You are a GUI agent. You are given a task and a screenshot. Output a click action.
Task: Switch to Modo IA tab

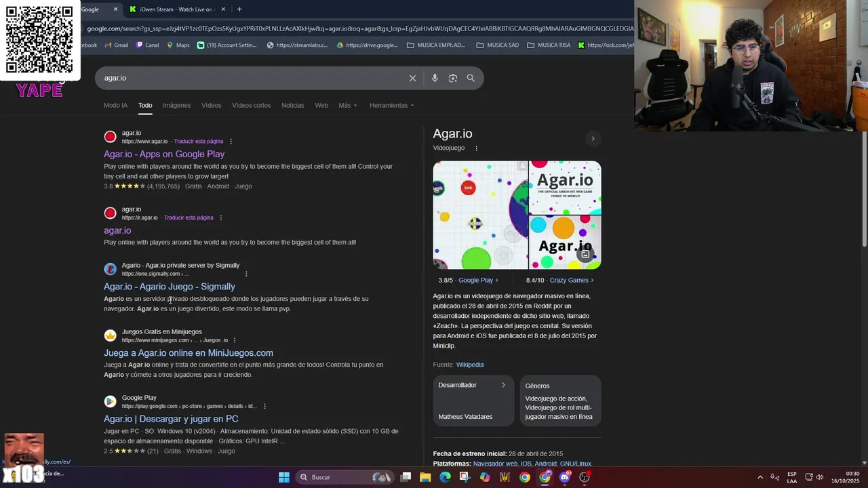click(115, 106)
